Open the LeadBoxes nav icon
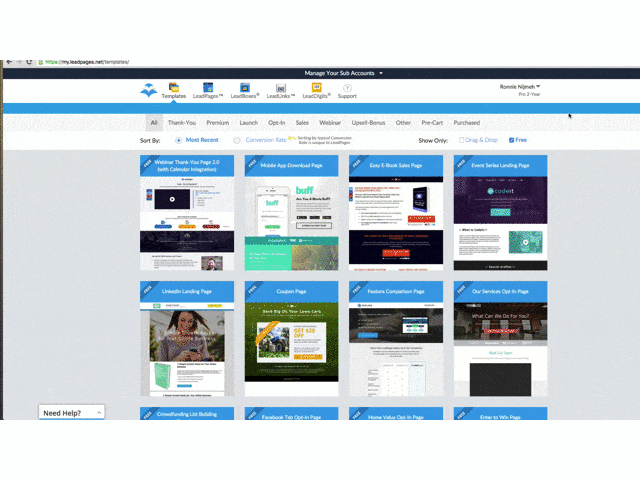This screenshot has width=640, height=480. coord(244,87)
